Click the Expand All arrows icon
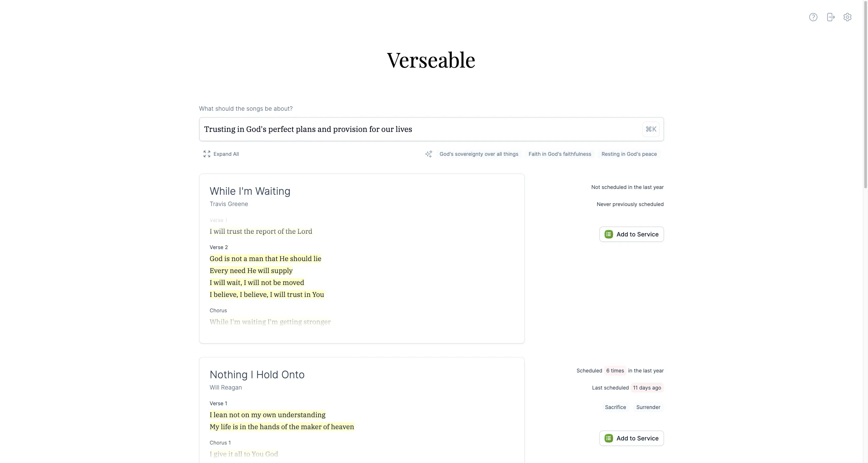 [207, 154]
